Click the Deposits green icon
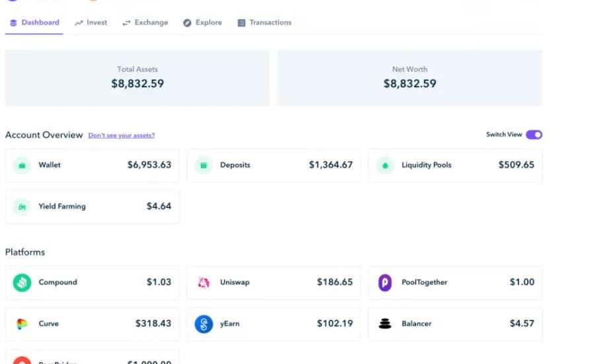Viewport: 603px width, 364px height. tap(203, 165)
